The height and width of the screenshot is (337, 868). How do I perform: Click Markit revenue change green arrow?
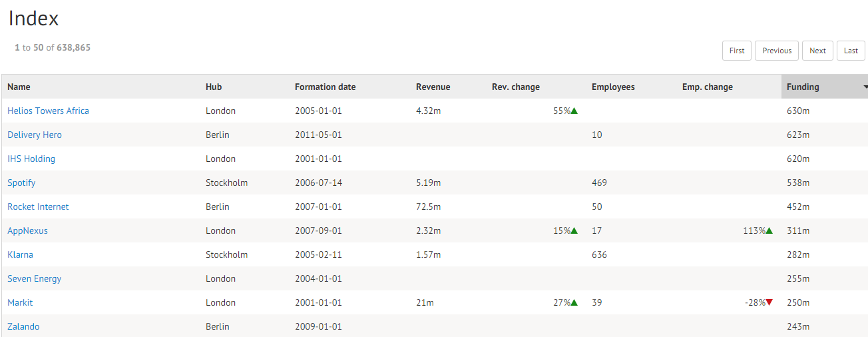(x=574, y=303)
